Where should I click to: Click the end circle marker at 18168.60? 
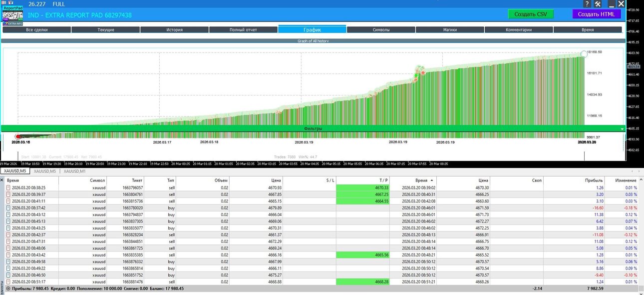coord(584,53)
